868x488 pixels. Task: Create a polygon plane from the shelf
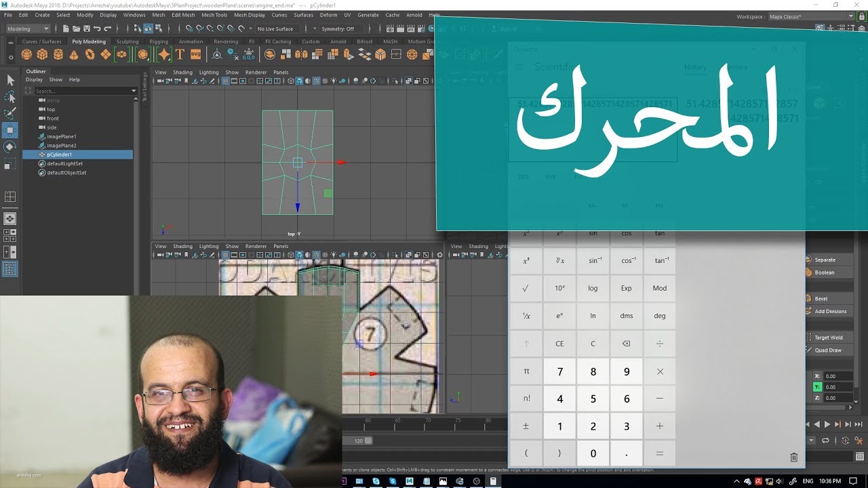pos(105,55)
